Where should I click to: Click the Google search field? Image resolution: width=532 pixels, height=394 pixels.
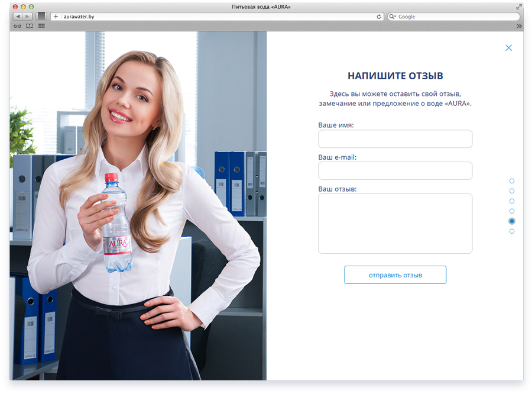(453, 17)
